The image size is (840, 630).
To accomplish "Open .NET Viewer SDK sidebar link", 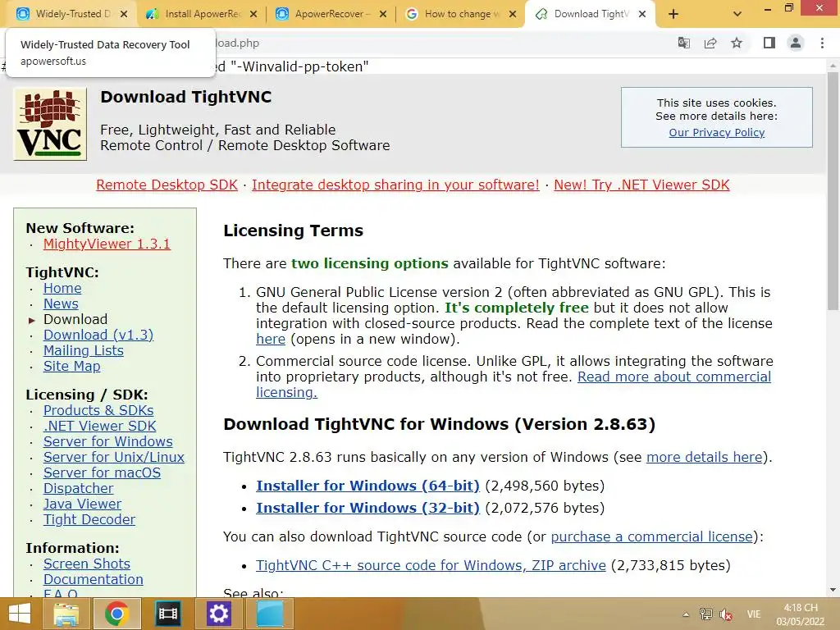I will [99, 426].
